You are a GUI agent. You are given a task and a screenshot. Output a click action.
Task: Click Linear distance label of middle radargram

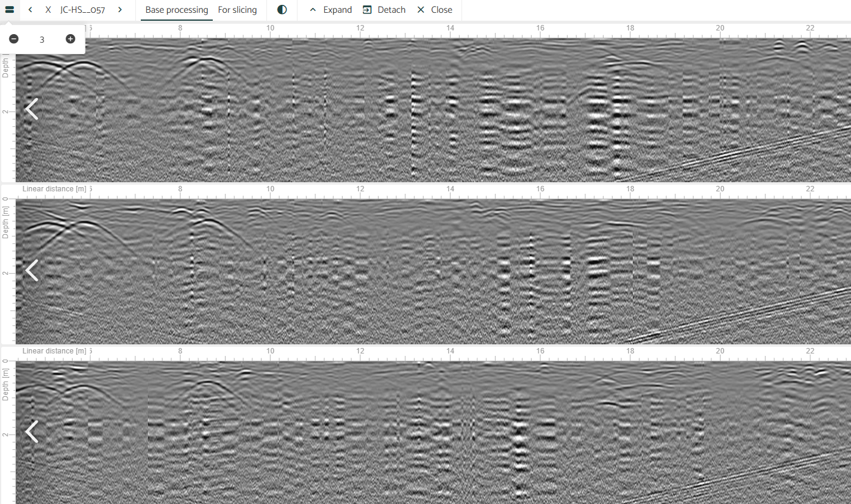pos(54,189)
